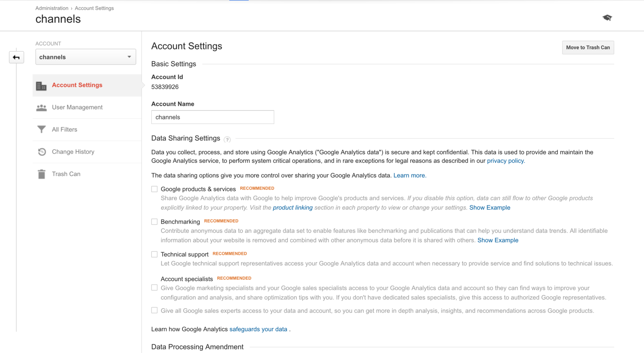Tick the Technical support checkbox
The width and height of the screenshot is (644, 353).
pyautogui.click(x=154, y=254)
